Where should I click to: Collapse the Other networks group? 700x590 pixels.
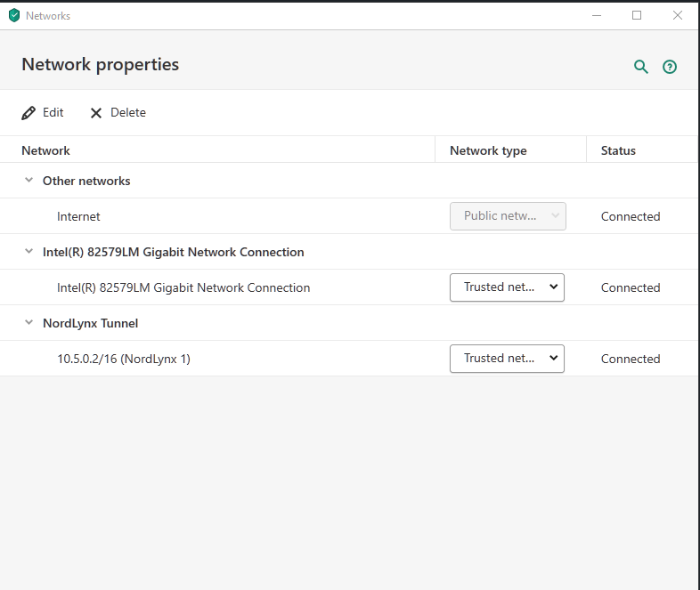click(x=29, y=181)
